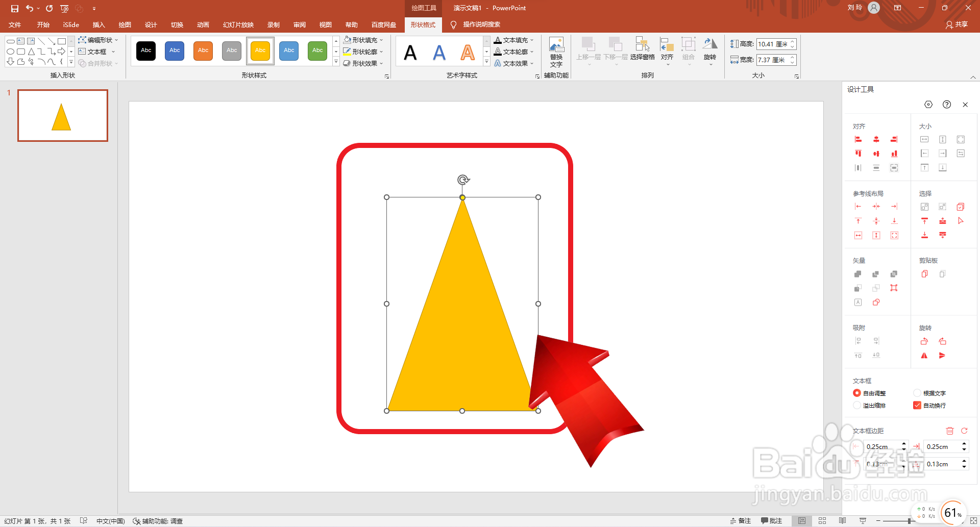Click 操作说明搜索 search box
Screen dimensions: 980x527
point(481,24)
